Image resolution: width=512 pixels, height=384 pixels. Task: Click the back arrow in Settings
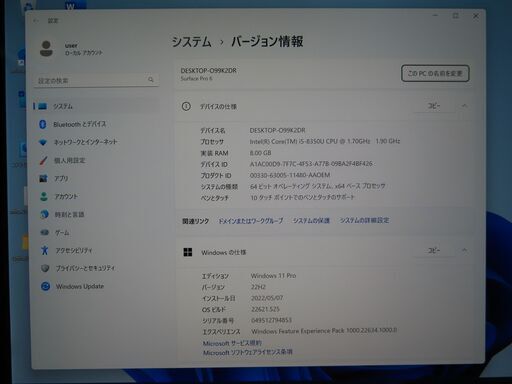coord(36,21)
